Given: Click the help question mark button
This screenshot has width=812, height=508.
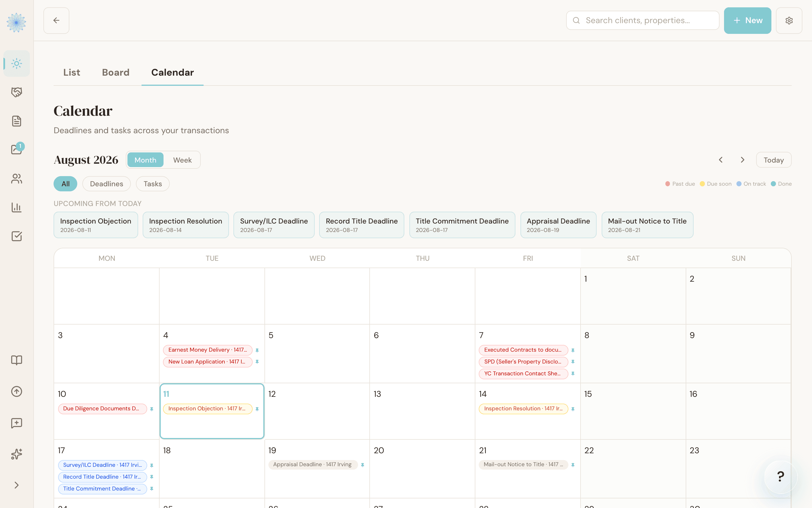Looking at the screenshot, I should pyautogui.click(x=780, y=476).
